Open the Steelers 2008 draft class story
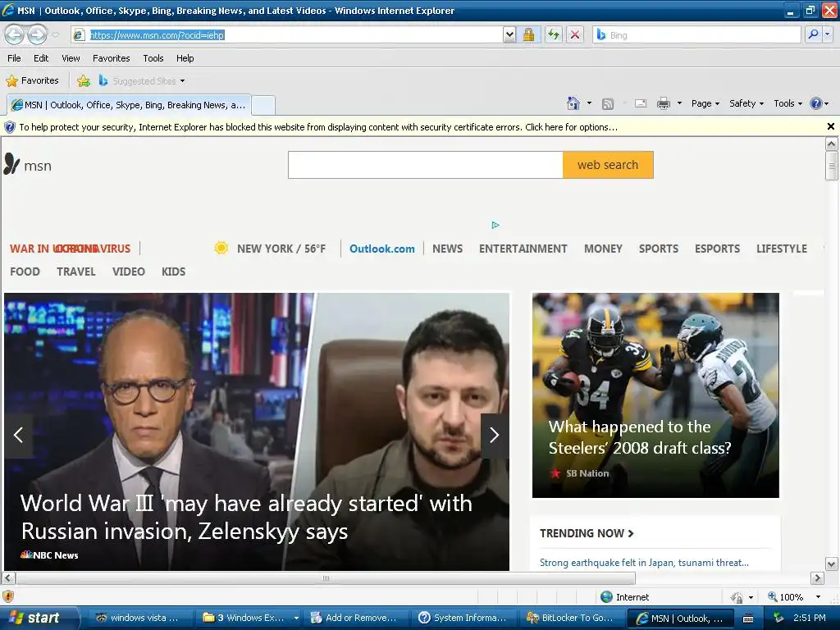The width and height of the screenshot is (840, 630). (x=655, y=395)
